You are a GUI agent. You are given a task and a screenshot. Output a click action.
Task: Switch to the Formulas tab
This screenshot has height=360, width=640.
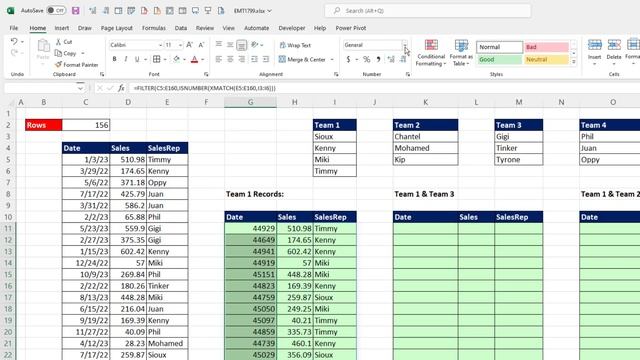coord(154,28)
